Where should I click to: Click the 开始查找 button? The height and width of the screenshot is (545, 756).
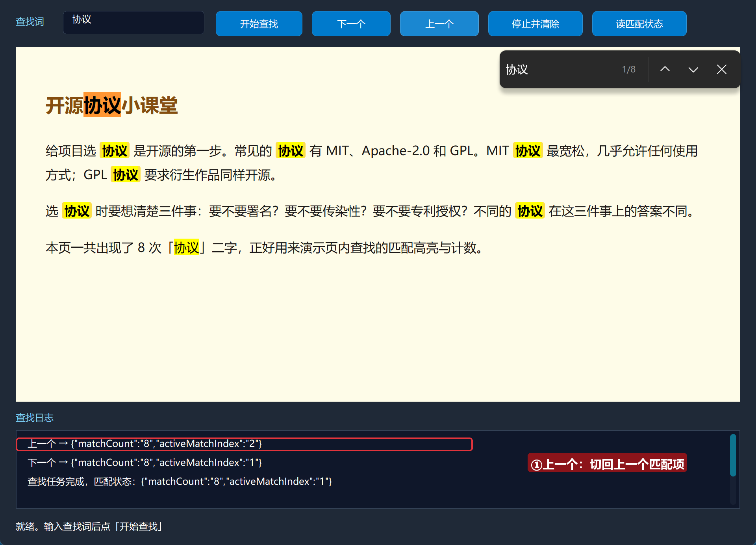259,24
